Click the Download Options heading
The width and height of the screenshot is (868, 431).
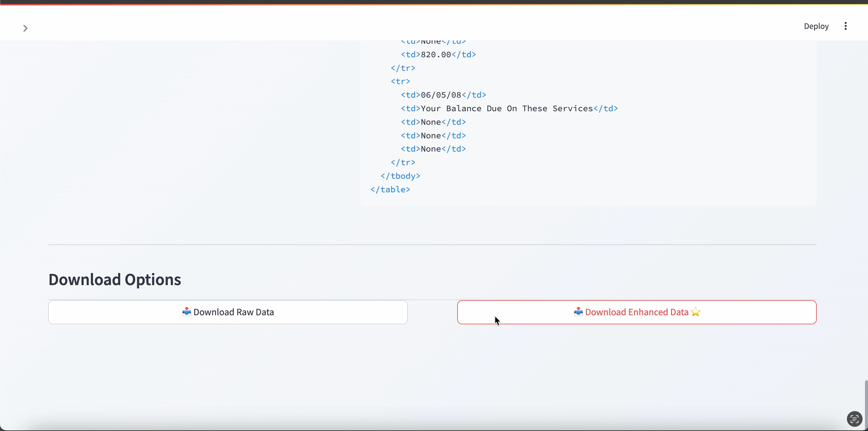click(x=115, y=279)
